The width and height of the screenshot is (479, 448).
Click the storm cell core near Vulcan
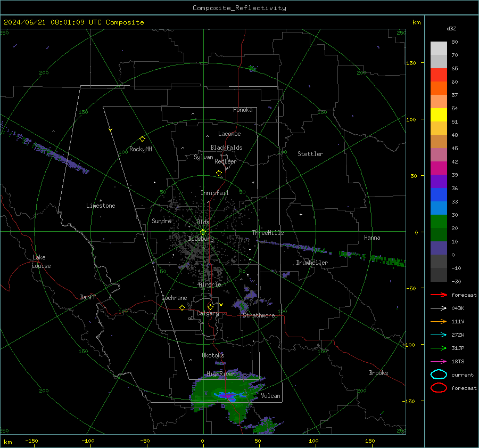point(228,397)
